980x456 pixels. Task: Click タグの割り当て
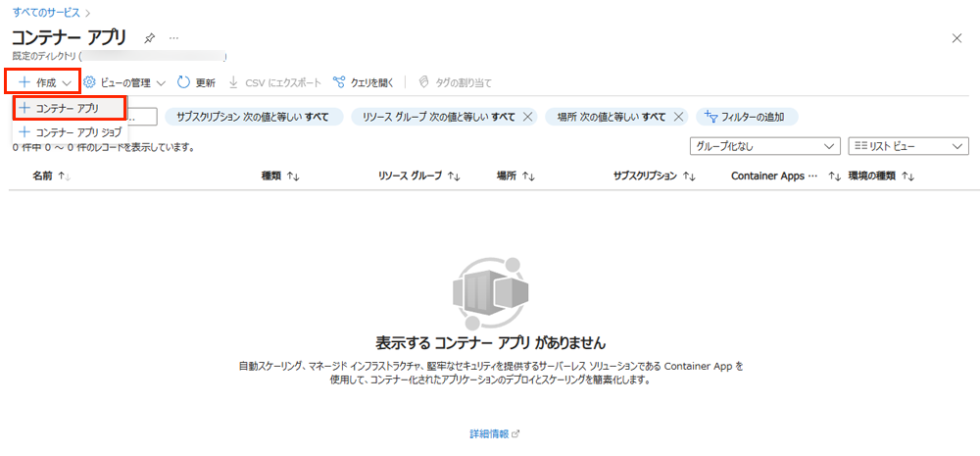455,82
